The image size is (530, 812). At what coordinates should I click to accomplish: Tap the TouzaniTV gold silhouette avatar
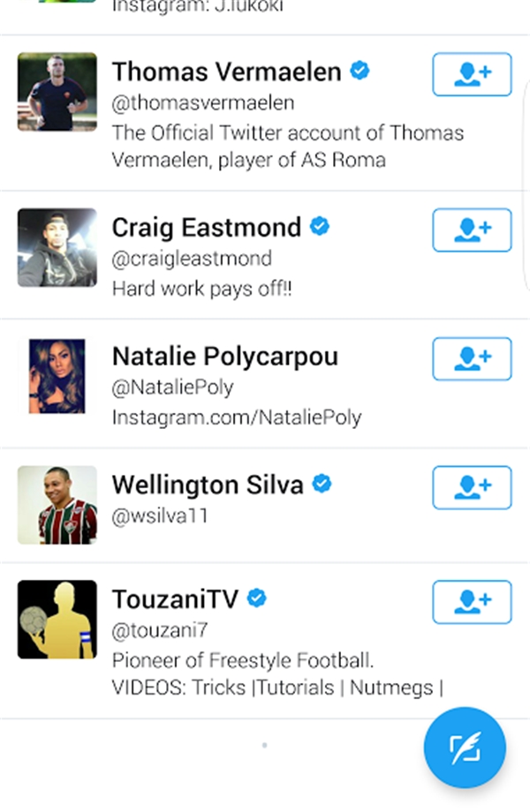coord(57,620)
